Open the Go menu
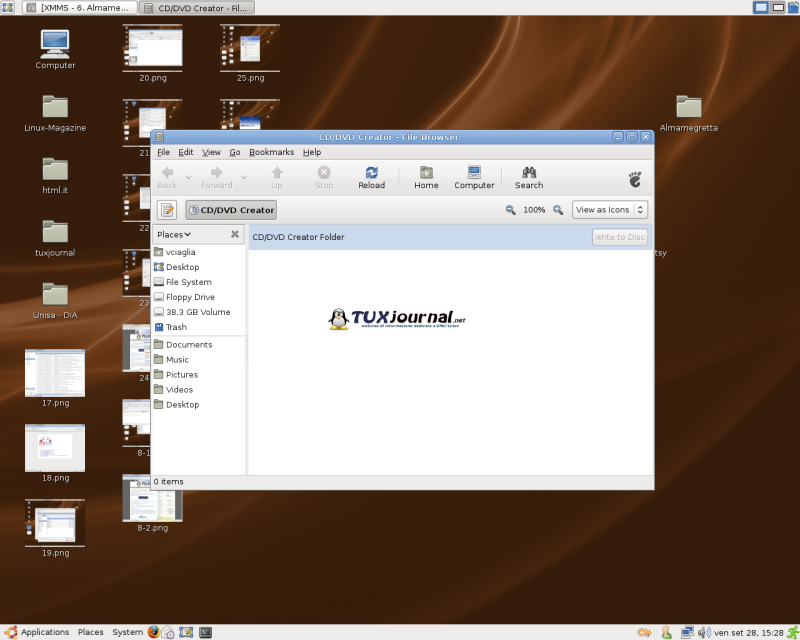This screenshot has width=800, height=640. point(235,152)
